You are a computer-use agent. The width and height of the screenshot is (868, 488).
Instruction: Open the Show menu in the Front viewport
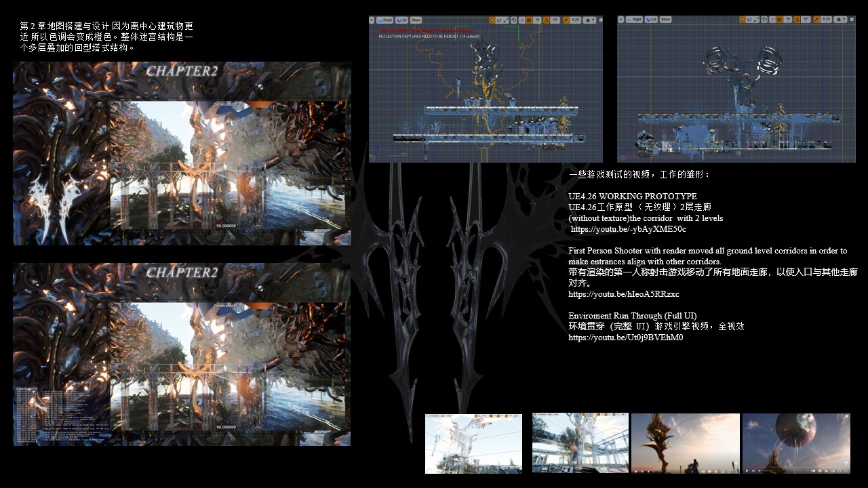pos(416,20)
